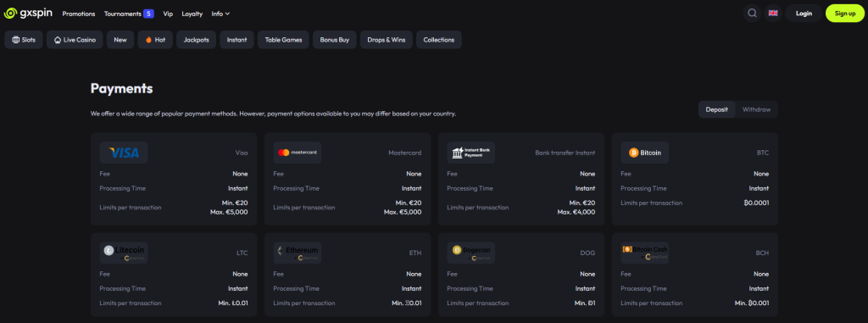Switch to the Deposit view
The width and height of the screenshot is (868, 323).
tap(717, 109)
